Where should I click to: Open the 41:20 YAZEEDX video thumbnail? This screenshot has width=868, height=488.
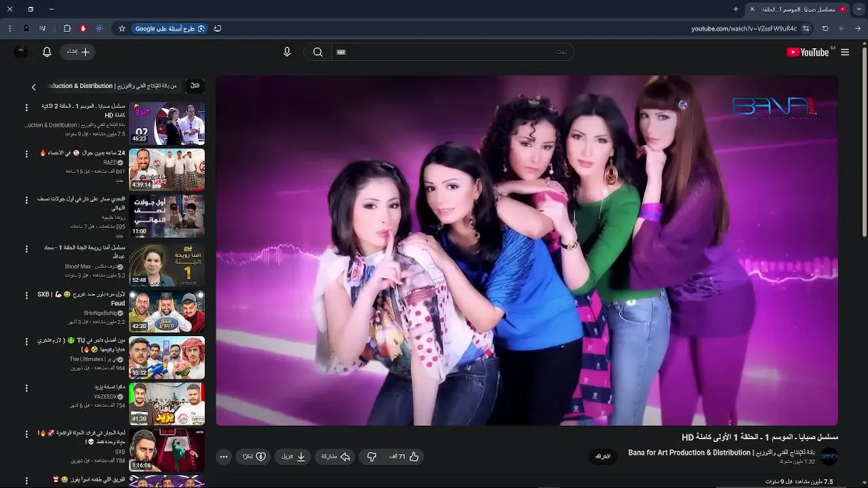pyautogui.click(x=167, y=404)
